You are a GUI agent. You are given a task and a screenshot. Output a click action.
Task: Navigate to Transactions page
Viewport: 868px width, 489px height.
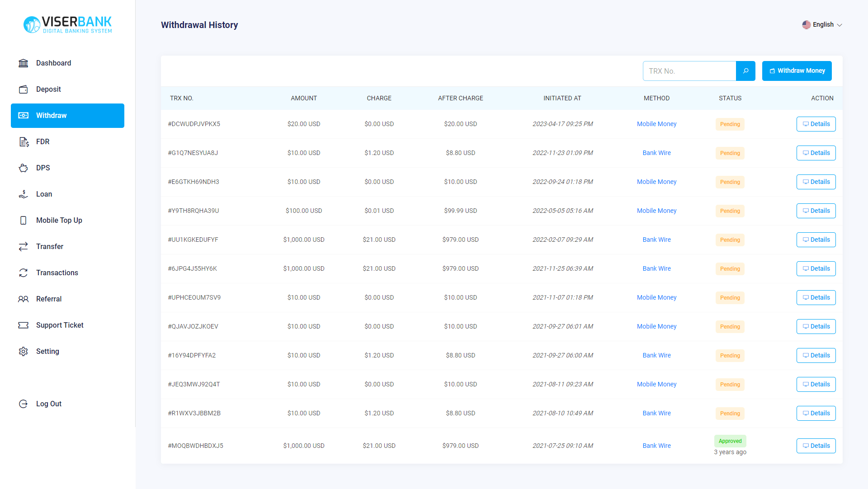coord(67,273)
